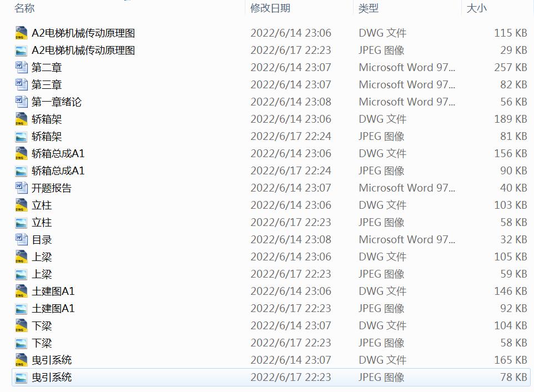This screenshot has height=392, width=534.
Task: Click the DWG icon beside 上梁
Action: [x=21, y=257]
